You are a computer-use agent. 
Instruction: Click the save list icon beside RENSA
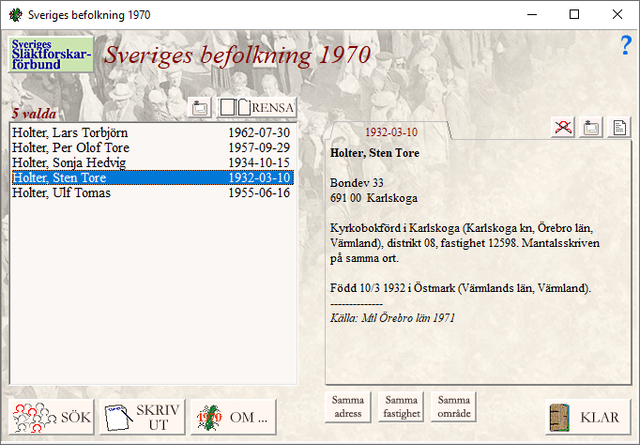200,108
